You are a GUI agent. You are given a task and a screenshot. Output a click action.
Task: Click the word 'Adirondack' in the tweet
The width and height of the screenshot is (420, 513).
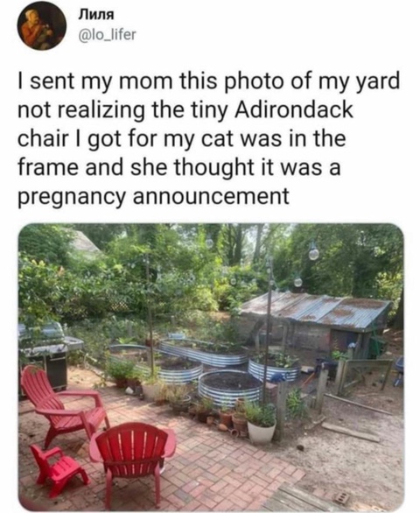tap(294, 110)
